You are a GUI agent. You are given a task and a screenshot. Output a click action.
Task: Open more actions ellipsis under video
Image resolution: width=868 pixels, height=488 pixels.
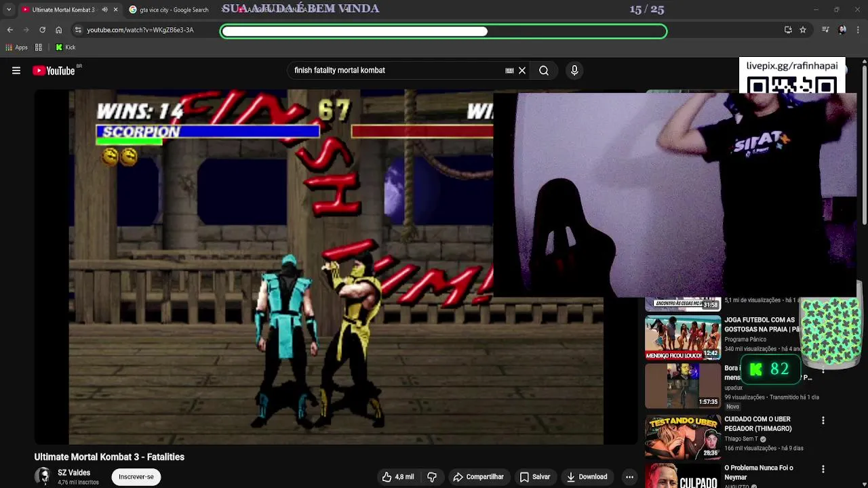pos(629,476)
